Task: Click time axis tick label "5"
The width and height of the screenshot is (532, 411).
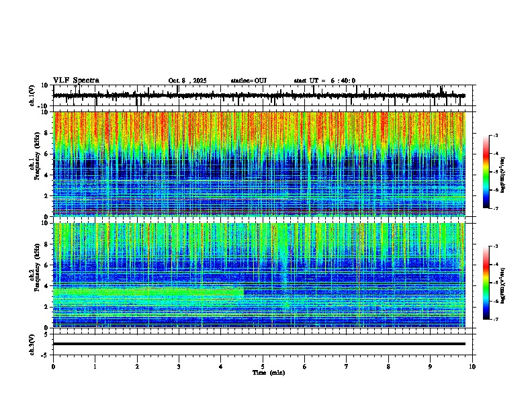Action: point(263,367)
